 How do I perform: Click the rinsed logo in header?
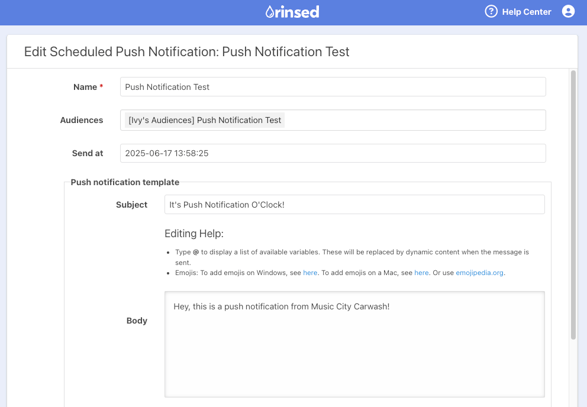click(292, 12)
